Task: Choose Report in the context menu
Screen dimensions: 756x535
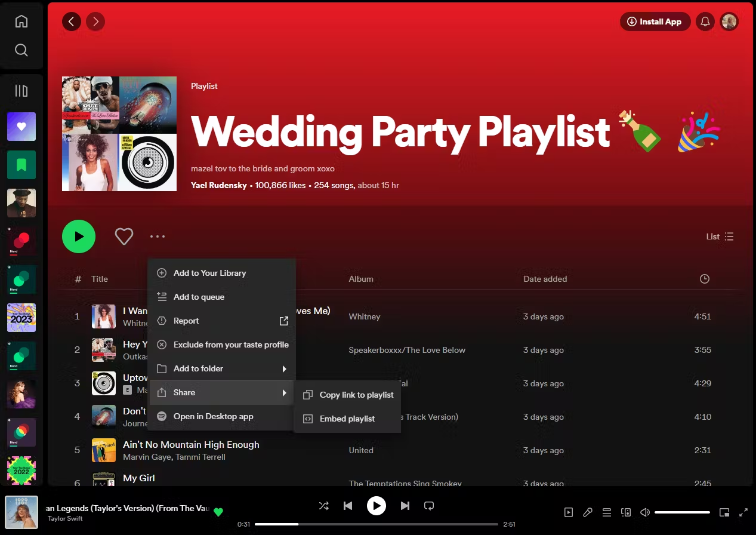Action: coord(222,321)
